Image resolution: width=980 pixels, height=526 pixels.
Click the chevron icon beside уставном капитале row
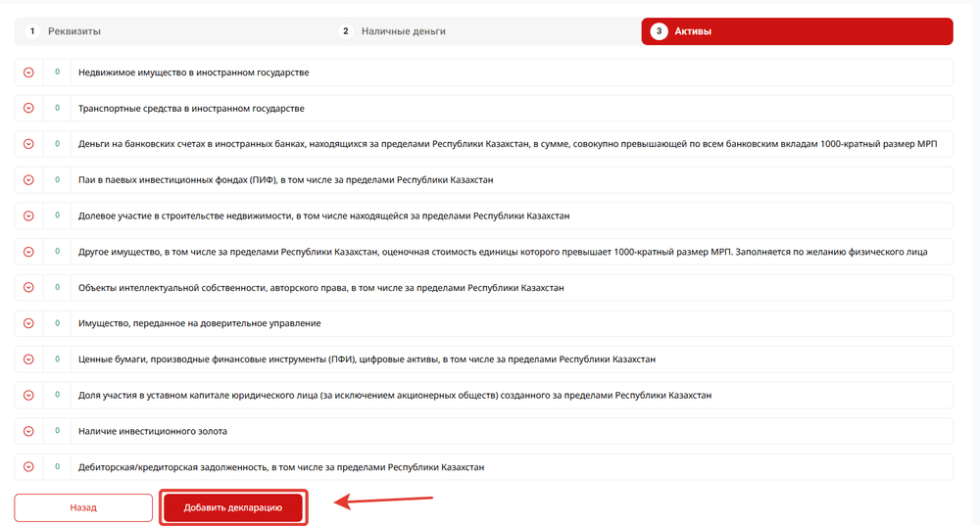(x=28, y=395)
